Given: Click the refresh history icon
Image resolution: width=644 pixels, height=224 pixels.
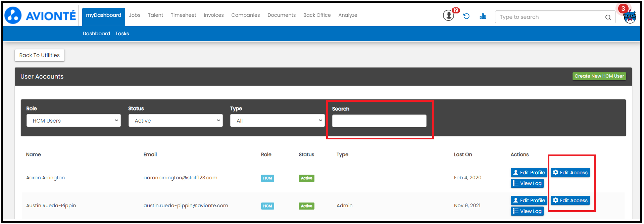Looking at the screenshot, I should (466, 16).
